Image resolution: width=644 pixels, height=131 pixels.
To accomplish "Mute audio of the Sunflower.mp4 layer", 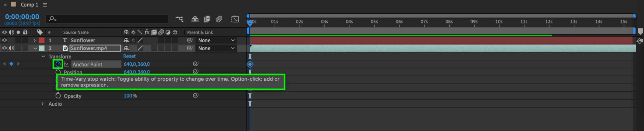I will [x=11, y=48].
